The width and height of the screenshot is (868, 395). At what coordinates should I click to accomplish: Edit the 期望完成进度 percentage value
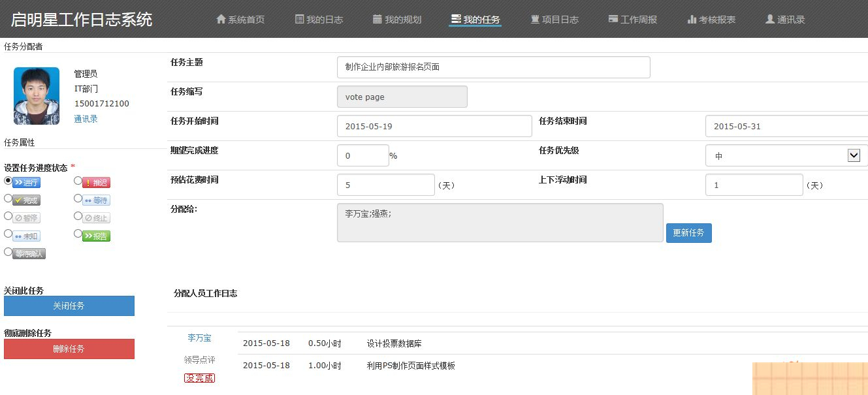[363, 155]
